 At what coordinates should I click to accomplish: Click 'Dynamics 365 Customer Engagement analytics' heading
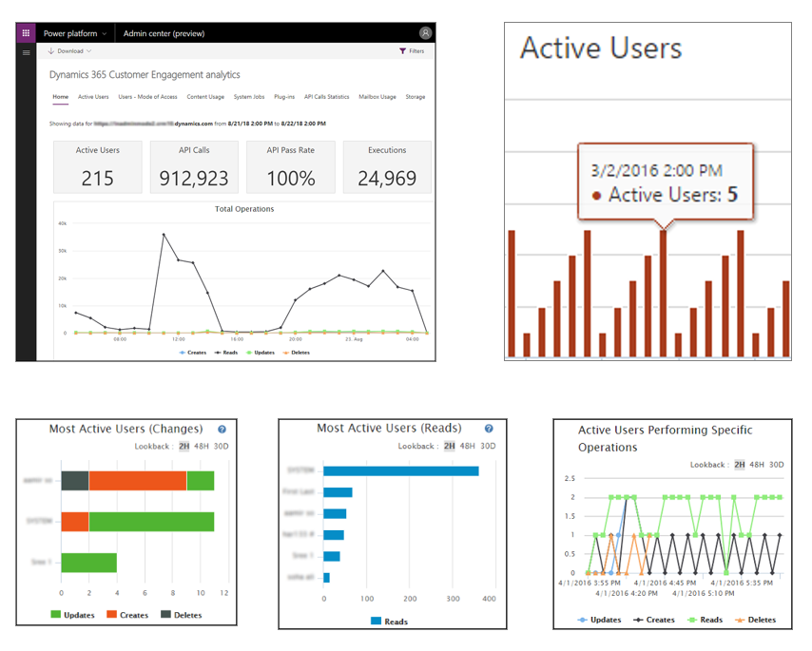[145, 74]
